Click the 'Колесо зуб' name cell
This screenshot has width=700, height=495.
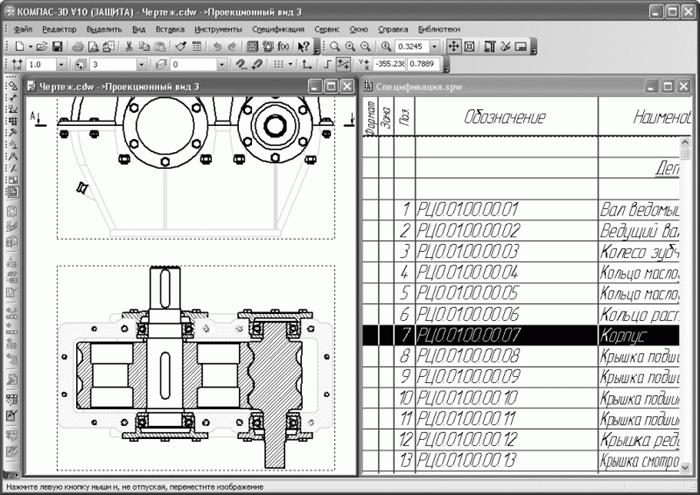point(639,251)
